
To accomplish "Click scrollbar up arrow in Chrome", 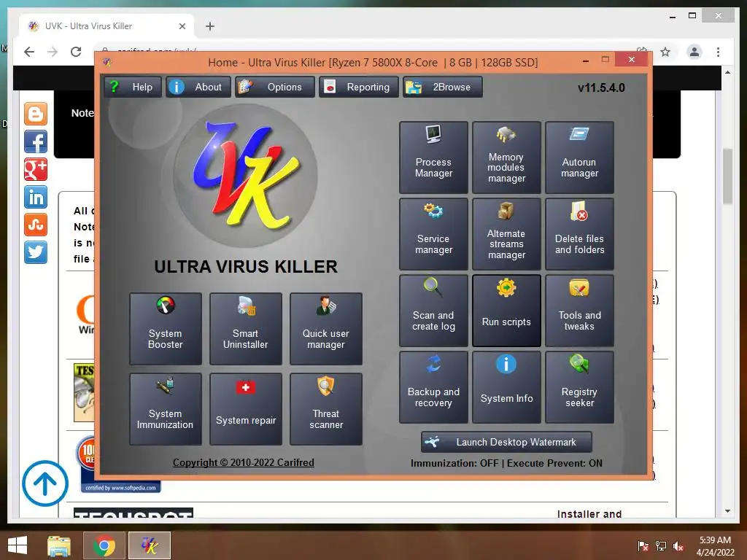I will [x=727, y=72].
